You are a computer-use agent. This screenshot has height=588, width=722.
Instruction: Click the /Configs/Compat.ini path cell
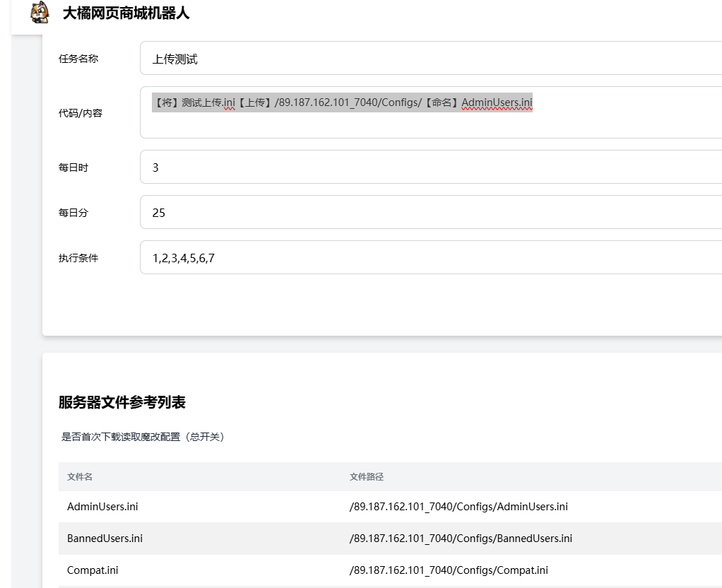point(449,570)
